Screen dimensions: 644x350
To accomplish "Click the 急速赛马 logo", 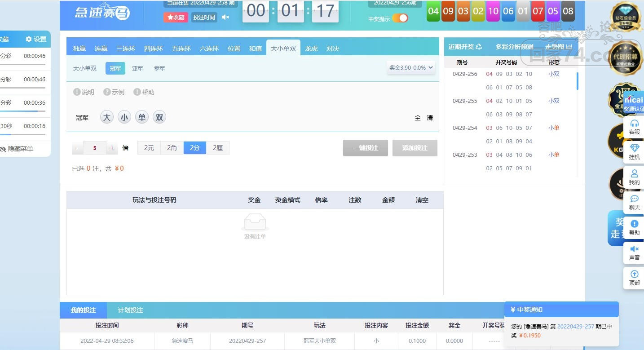I will [102, 11].
